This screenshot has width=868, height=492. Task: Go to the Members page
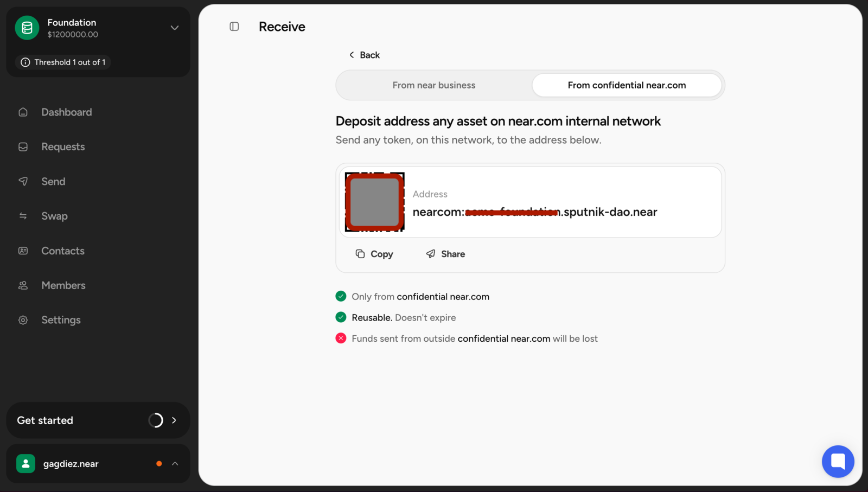click(x=63, y=285)
